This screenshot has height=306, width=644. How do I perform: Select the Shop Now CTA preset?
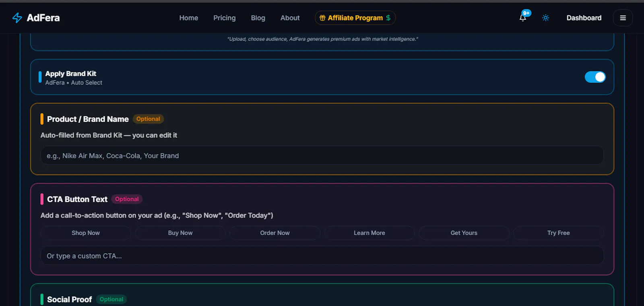click(x=86, y=233)
